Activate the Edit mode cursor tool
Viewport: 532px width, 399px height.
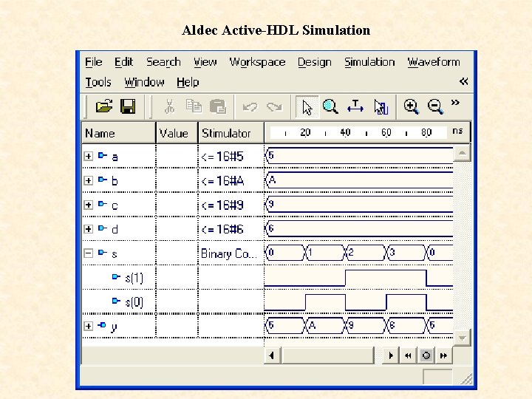coord(381,107)
